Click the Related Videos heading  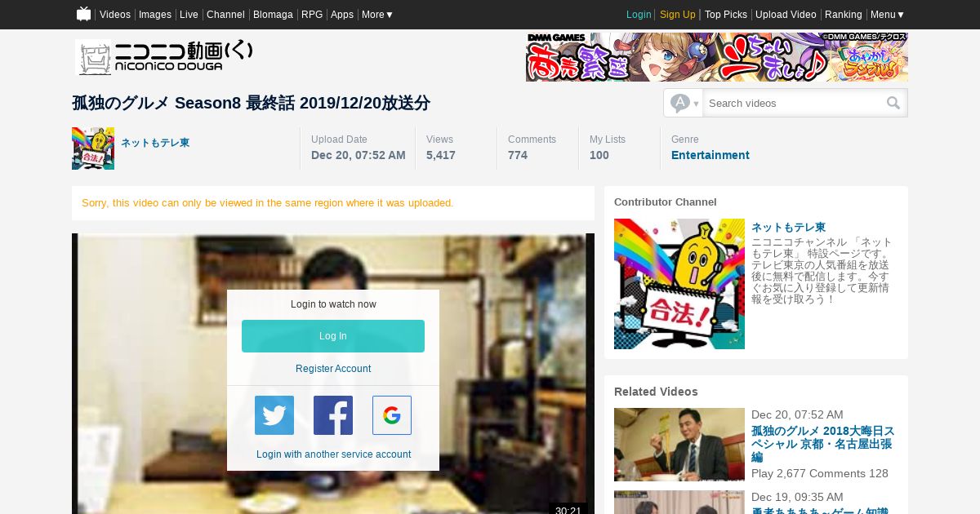pos(656,392)
